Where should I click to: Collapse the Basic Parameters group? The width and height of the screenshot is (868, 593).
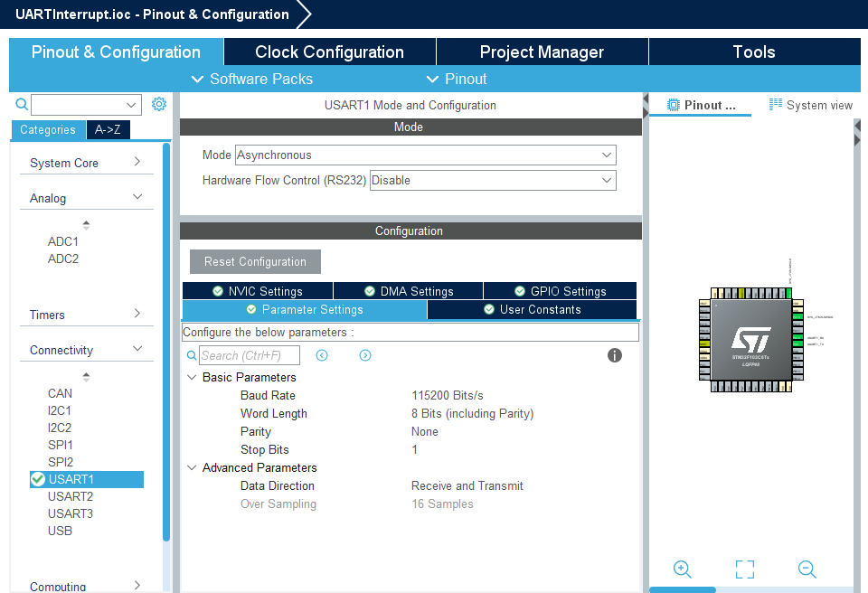pos(192,377)
